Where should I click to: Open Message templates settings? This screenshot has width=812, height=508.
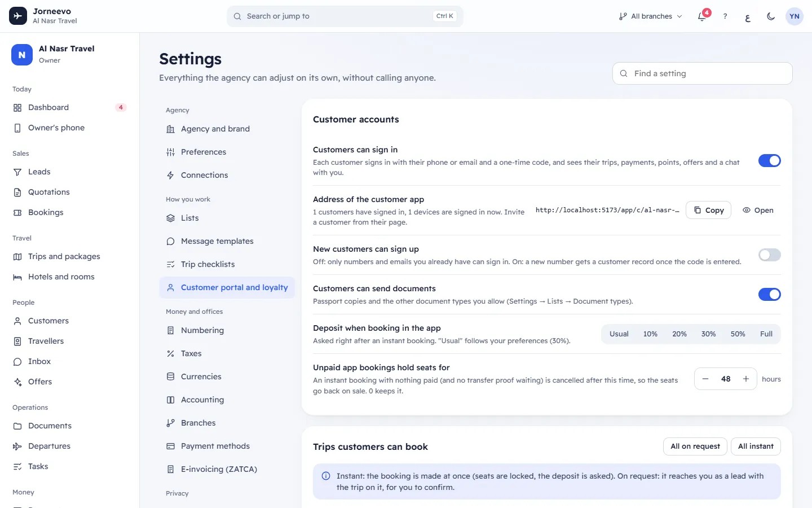click(x=227, y=241)
